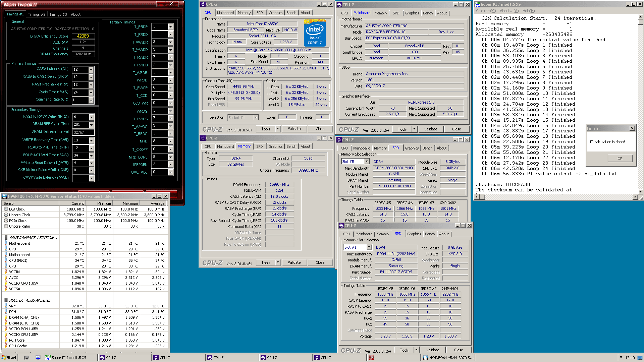Click Close in the CPU-Z Mainboard window

pos(456,129)
